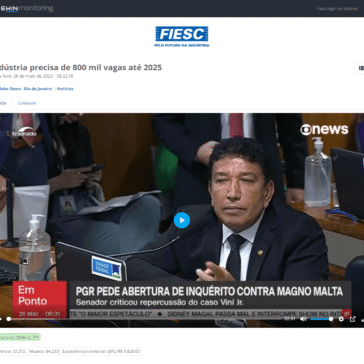Open video settings gear icon
Image resolution: width=364 pixels, height=364 pixels.
(x=341, y=319)
